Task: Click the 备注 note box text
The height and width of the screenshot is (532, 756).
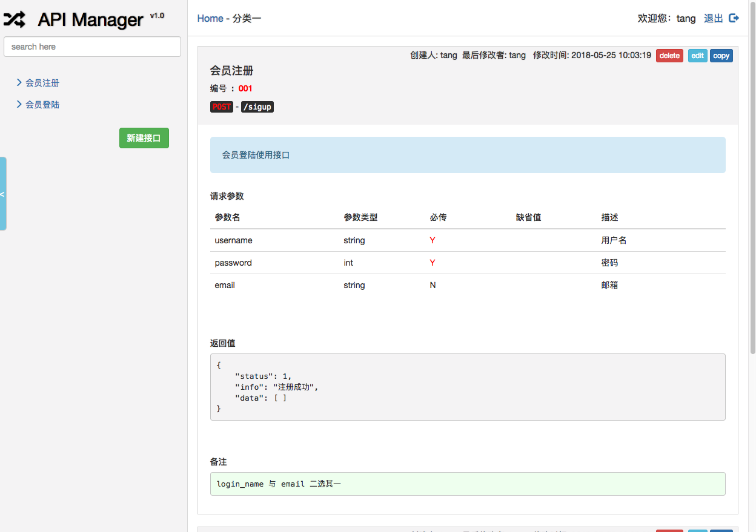Action: 279,484
